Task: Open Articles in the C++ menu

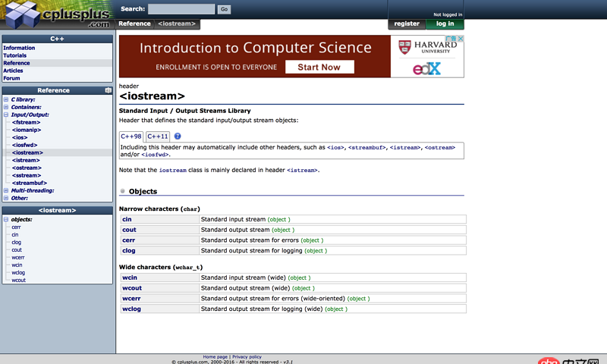Action: 13,71
